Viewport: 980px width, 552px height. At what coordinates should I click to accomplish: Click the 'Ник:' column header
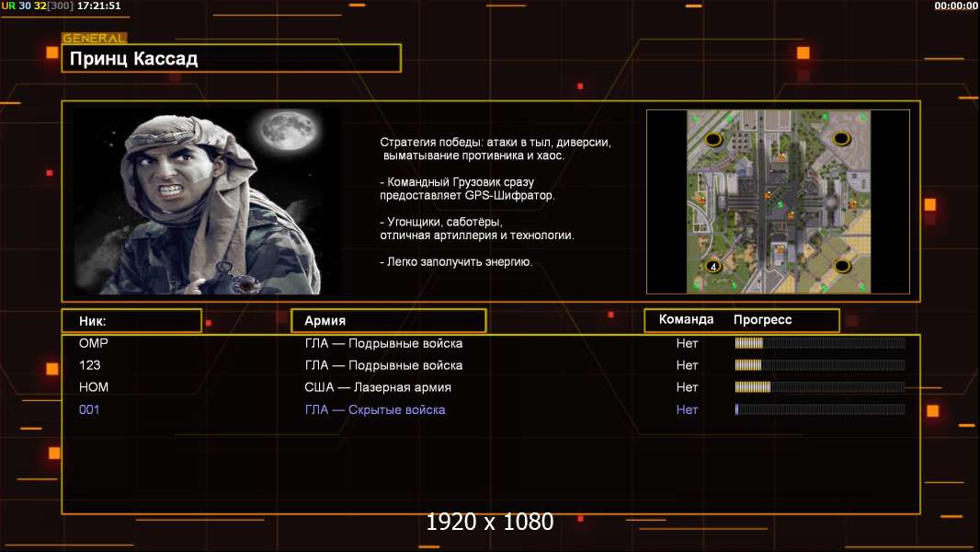131,321
